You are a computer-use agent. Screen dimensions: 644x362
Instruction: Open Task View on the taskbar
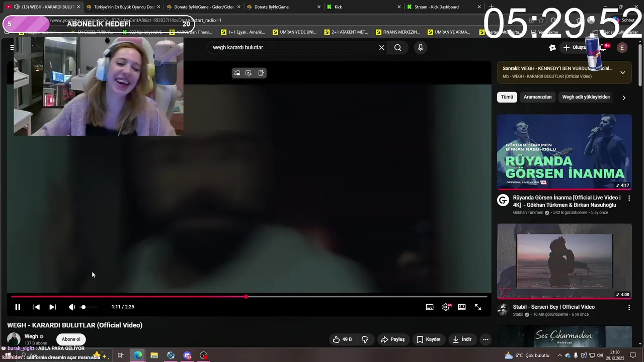(121, 355)
